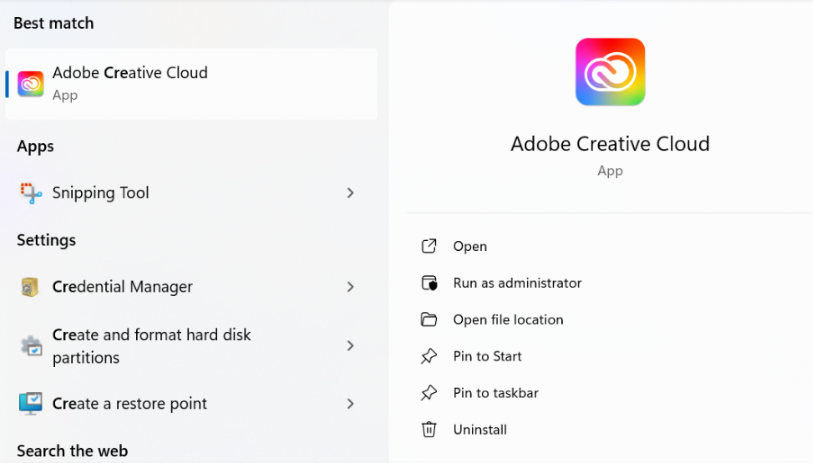Expand the Credential Manager chevron arrow
813x463 pixels.
point(351,287)
